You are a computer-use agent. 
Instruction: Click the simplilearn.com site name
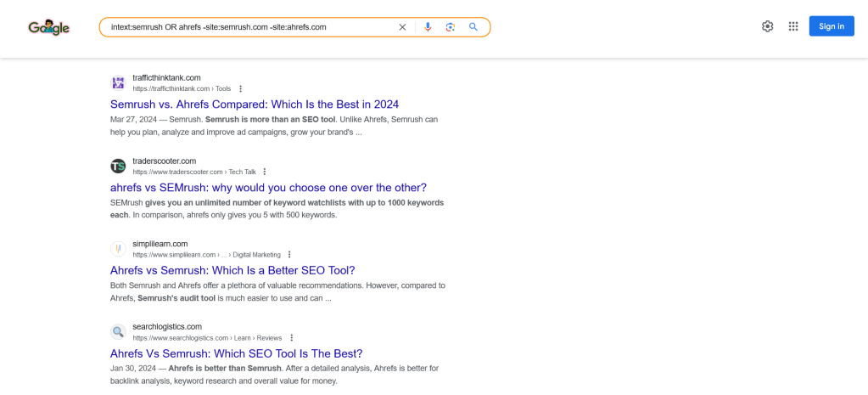(160, 244)
